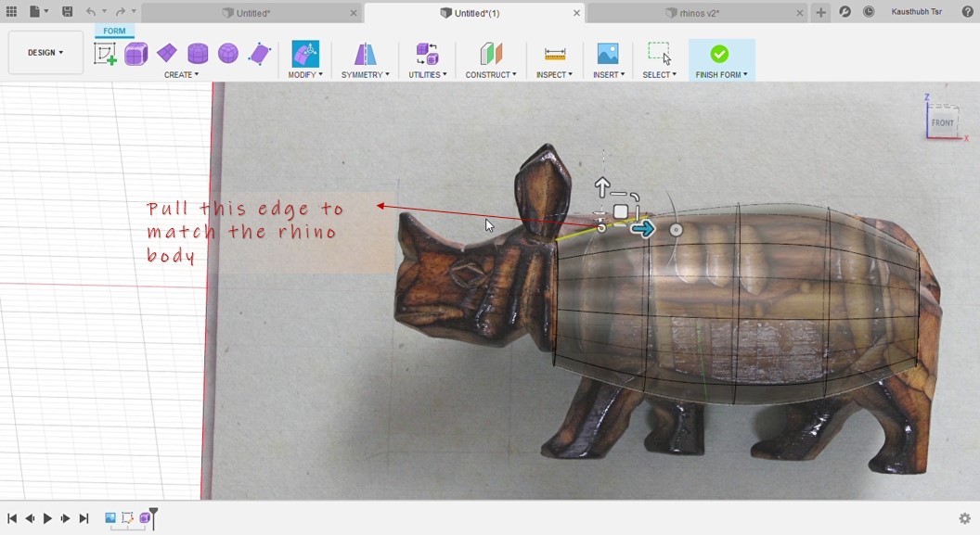
Task: Jump to timeline end
Action: (84, 518)
